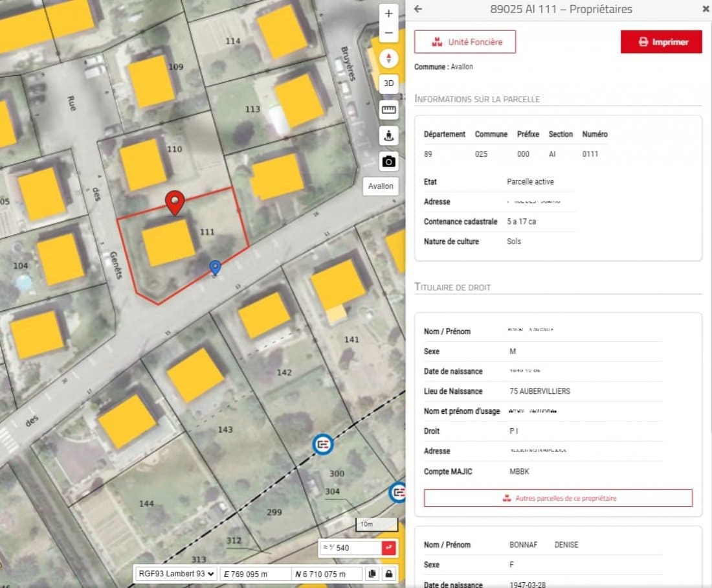This screenshot has width=712, height=588.
Task: Go back using the panel's left arrow
Action: pyautogui.click(x=418, y=9)
